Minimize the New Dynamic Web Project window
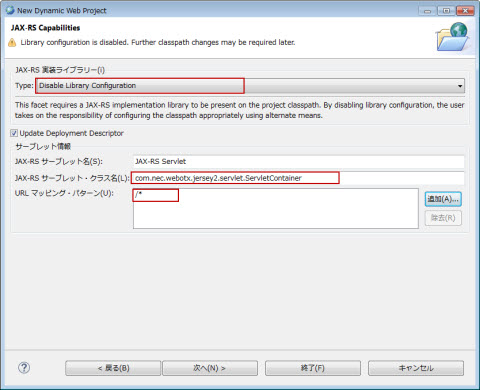 tap(427, 11)
